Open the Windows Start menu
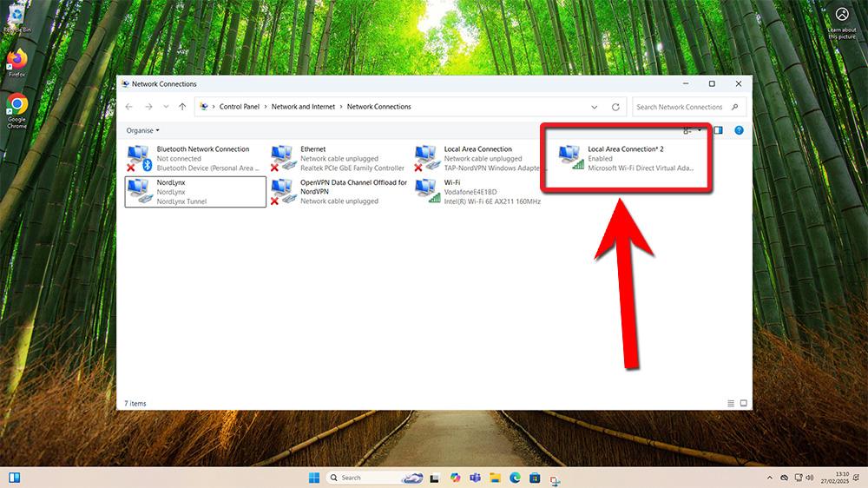868x488 pixels. point(314,478)
